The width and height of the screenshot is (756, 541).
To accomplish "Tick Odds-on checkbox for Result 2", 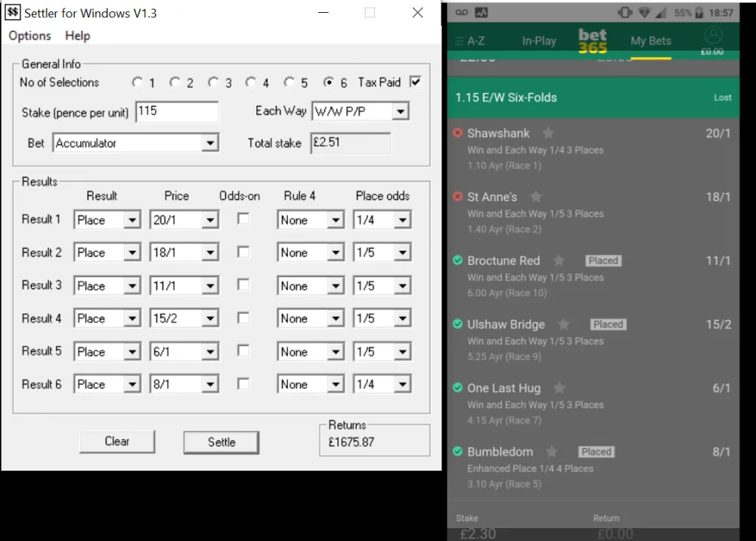I will pyautogui.click(x=243, y=252).
